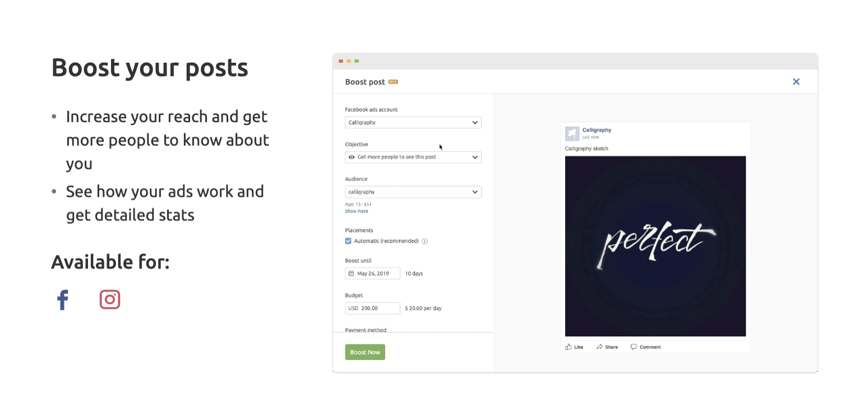Click the Calligraphy page avatar
The image size is (868, 402).
572,133
